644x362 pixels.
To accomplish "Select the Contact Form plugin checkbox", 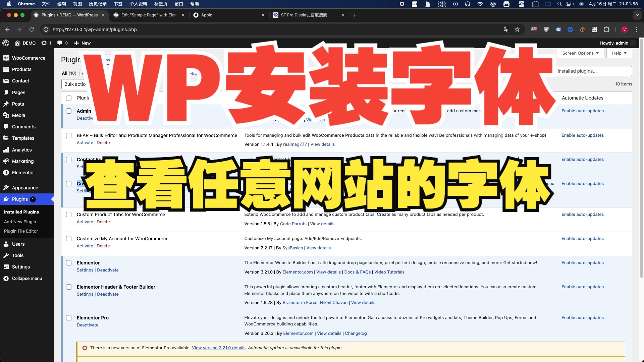I will [x=69, y=160].
